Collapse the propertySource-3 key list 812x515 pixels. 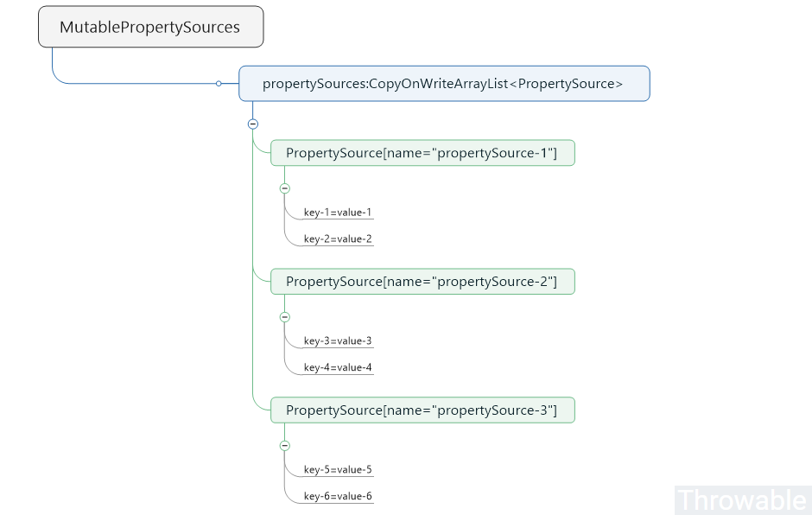click(284, 446)
